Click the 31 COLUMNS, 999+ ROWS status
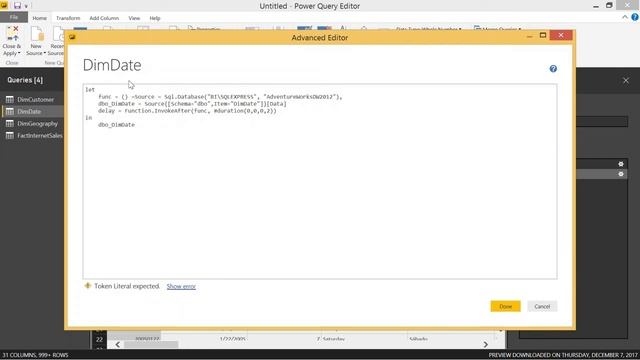 (x=36, y=355)
